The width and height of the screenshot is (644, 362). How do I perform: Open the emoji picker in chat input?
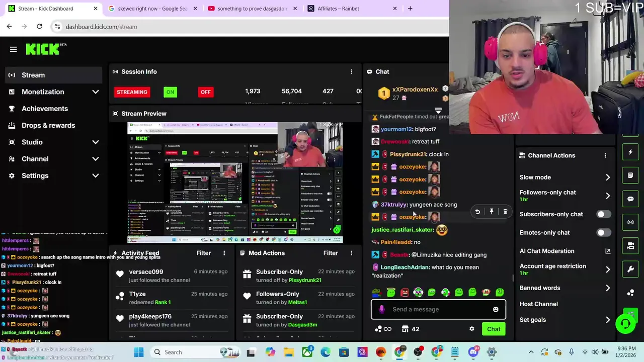[x=496, y=309]
